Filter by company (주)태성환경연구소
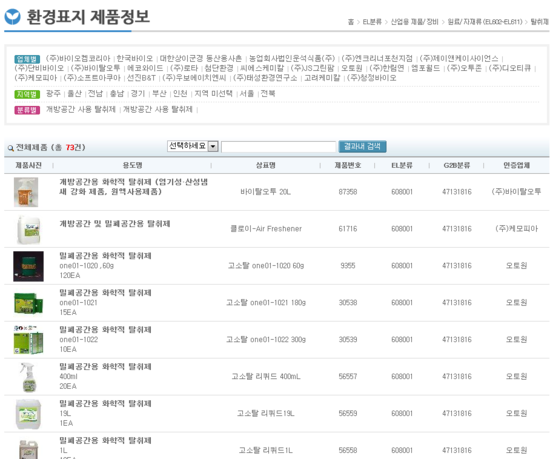This screenshot has height=459, width=550. click(x=265, y=78)
